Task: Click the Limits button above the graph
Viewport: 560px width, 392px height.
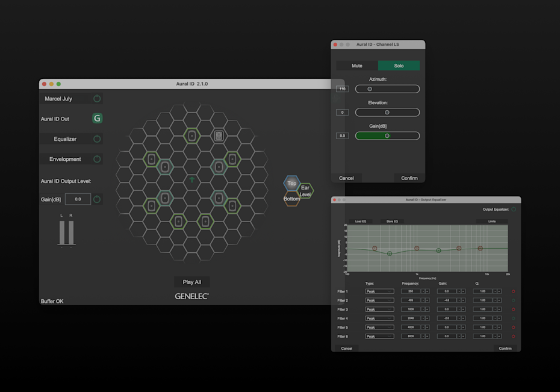Action: point(492,222)
